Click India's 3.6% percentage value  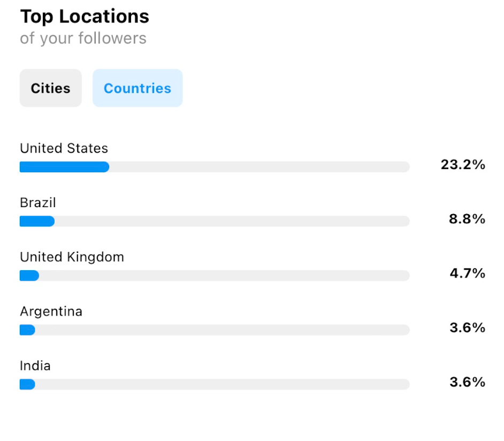point(468,382)
